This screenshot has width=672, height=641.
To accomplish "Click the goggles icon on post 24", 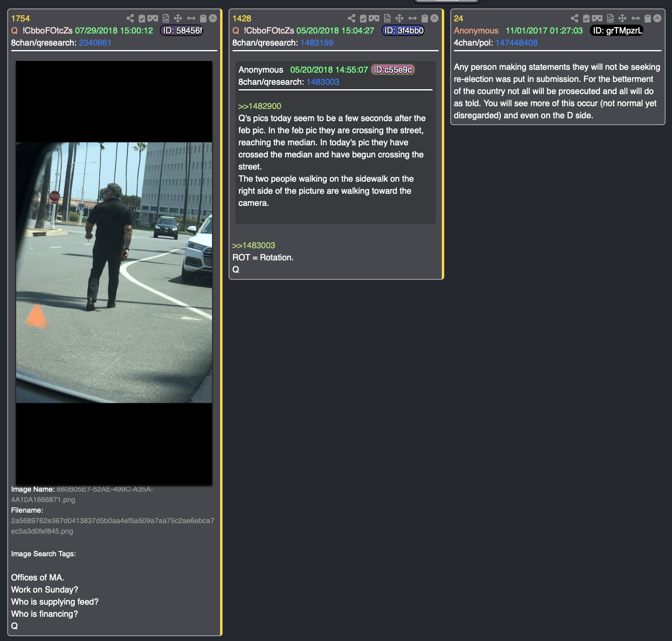I will pyautogui.click(x=597, y=18).
